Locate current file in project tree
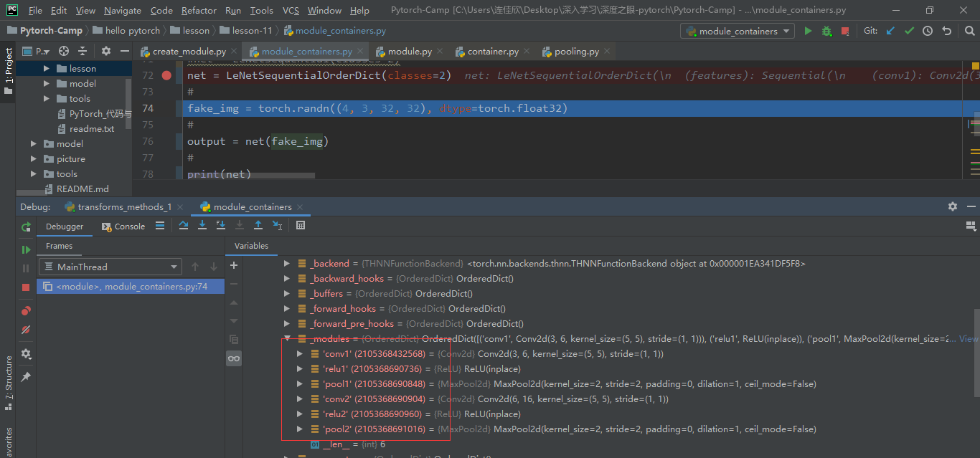Image resolution: width=980 pixels, height=458 pixels. [x=64, y=51]
